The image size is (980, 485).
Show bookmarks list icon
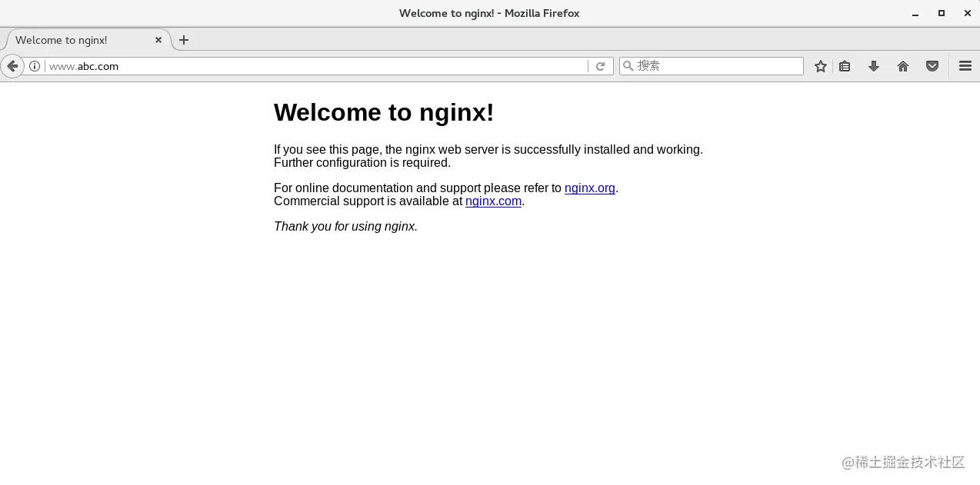845,66
